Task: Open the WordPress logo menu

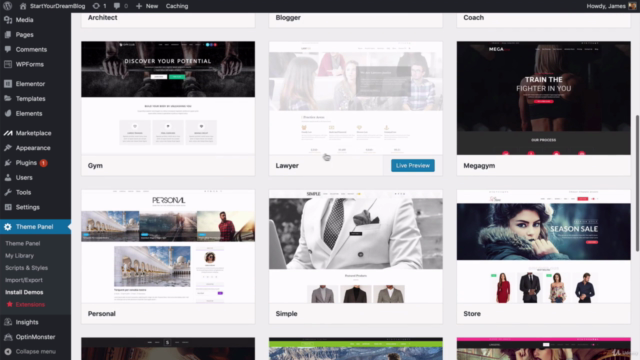Action: (7, 6)
